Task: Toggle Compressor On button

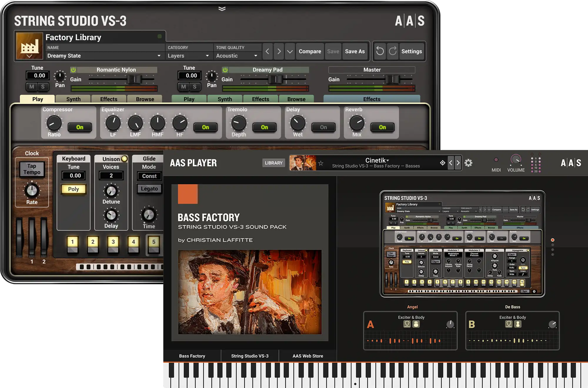Action: point(80,127)
